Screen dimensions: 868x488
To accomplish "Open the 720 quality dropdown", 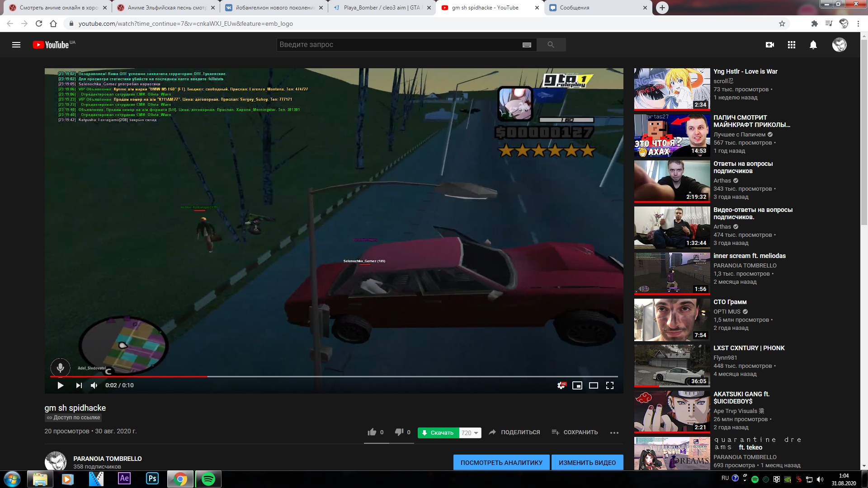I will [x=470, y=433].
